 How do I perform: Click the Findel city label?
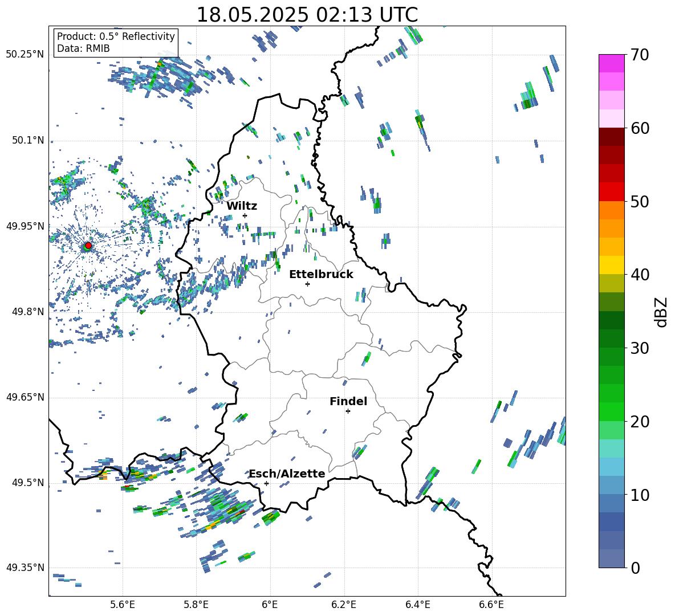click(x=348, y=401)
